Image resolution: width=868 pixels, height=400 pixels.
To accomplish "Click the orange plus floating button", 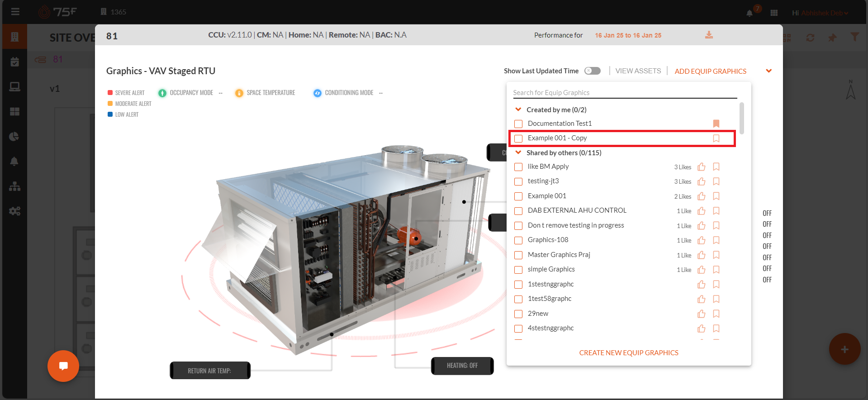I will (844, 349).
